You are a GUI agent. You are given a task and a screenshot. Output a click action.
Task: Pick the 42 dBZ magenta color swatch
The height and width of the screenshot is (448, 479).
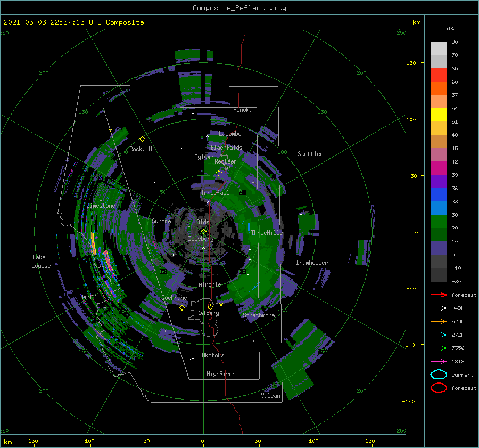pyautogui.click(x=439, y=168)
